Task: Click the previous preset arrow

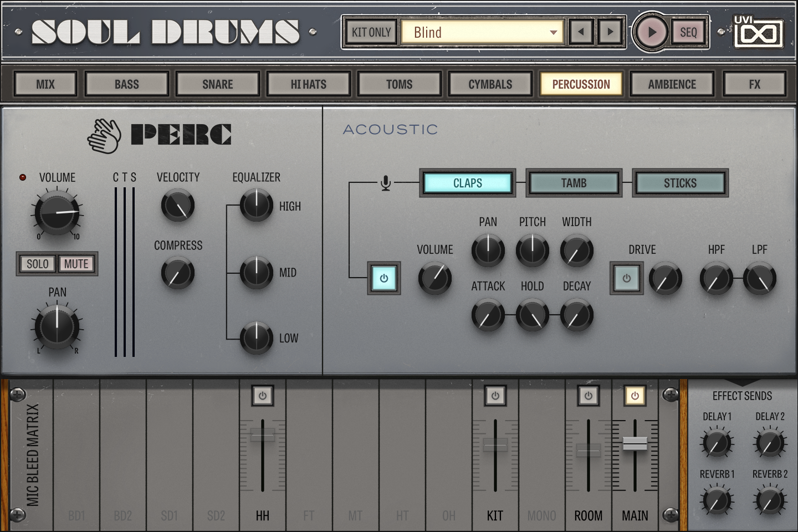Action: [581, 32]
